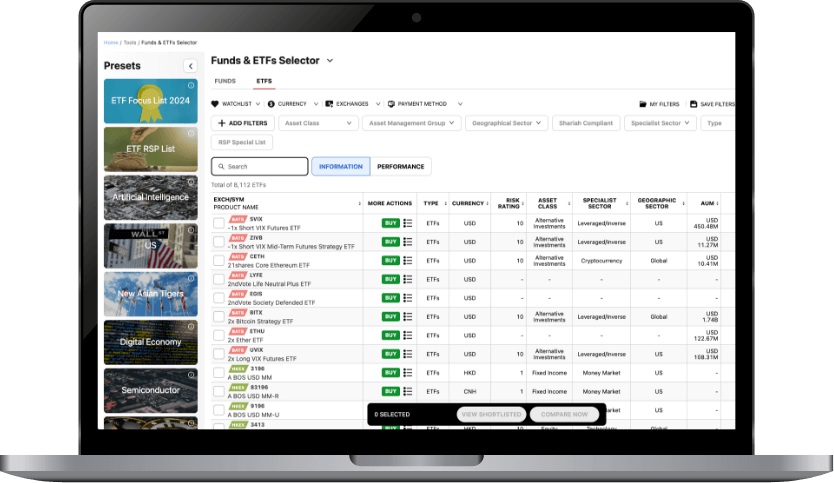The height and width of the screenshot is (483, 834).
Task: Click View Shortlisted button
Action: (491, 414)
